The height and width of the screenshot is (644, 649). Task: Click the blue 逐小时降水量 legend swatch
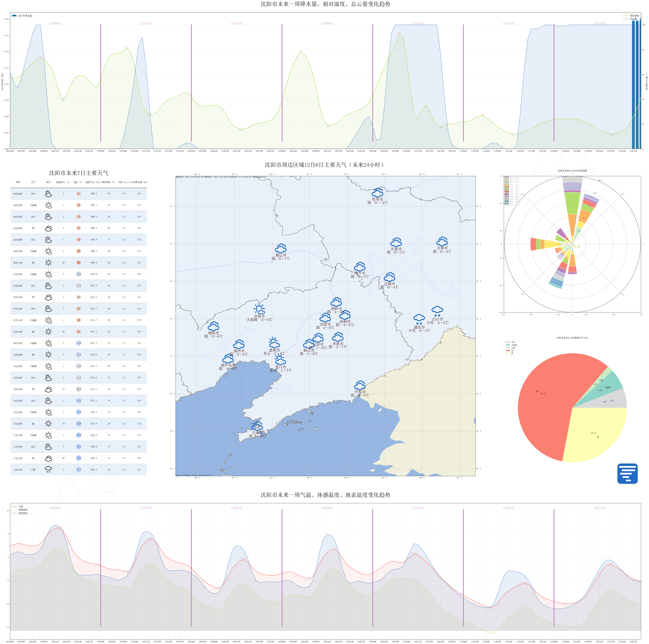[14, 16]
